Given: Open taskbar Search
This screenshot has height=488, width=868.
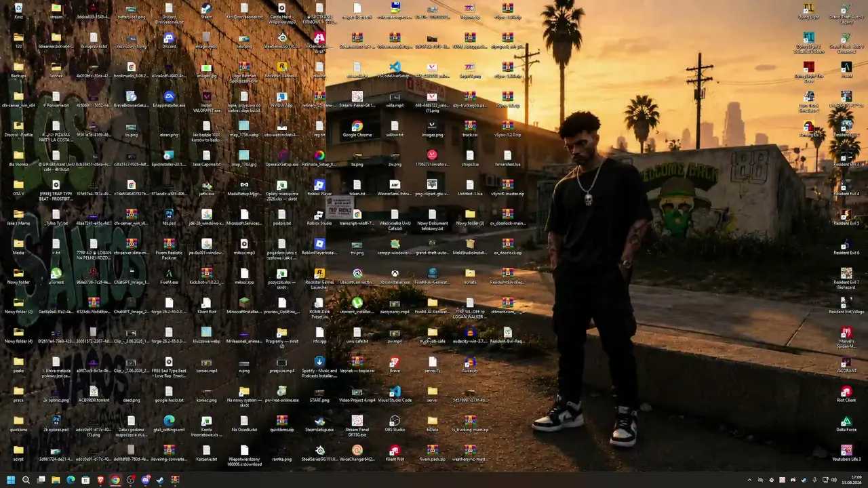Looking at the screenshot, I should 26,480.
